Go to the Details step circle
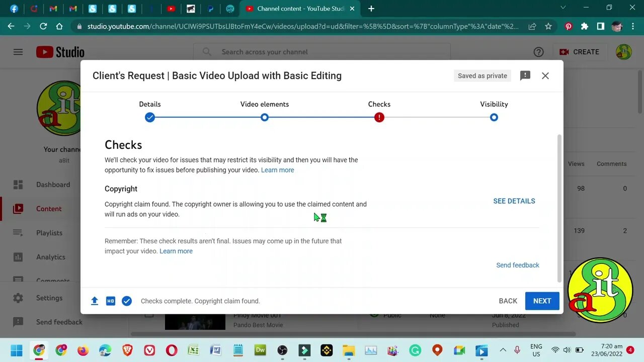This screenshot has width=644, height=362. [150, 117]
